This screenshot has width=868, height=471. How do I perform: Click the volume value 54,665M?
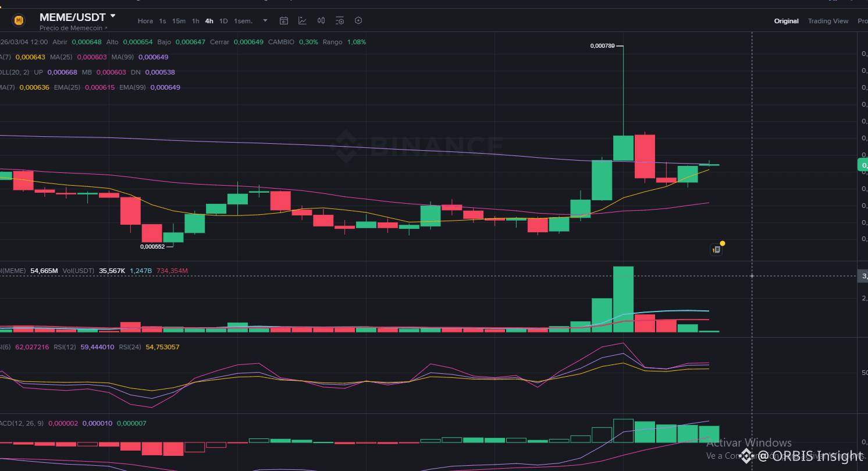[44, 271]
